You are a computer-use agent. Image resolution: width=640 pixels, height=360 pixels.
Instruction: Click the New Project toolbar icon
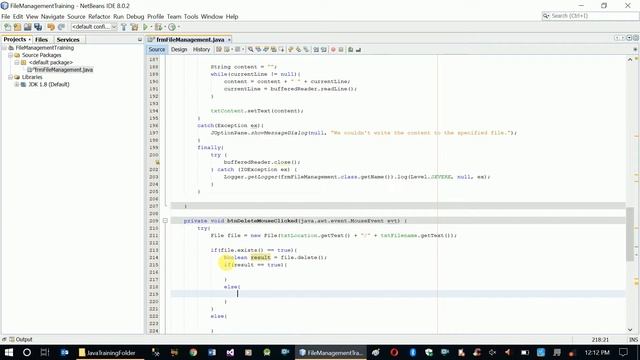17,27
